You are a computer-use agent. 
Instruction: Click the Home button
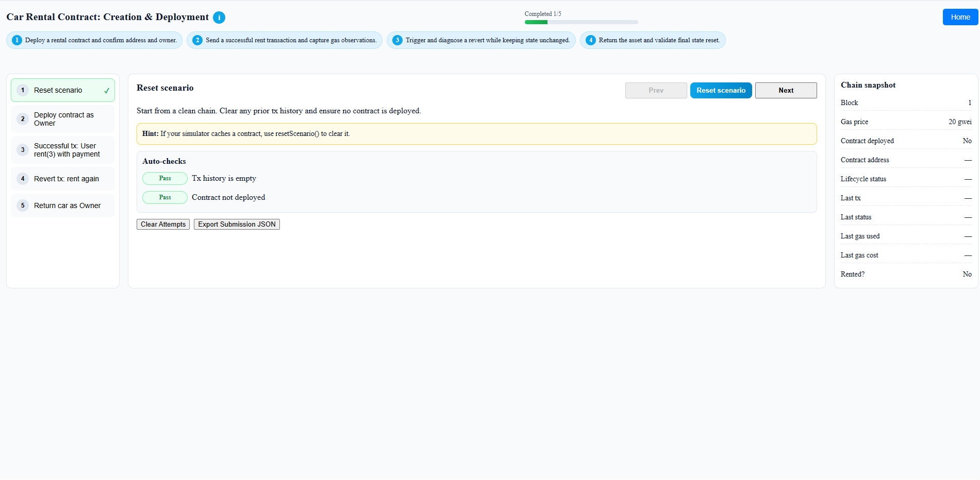[x=960, y=17]
